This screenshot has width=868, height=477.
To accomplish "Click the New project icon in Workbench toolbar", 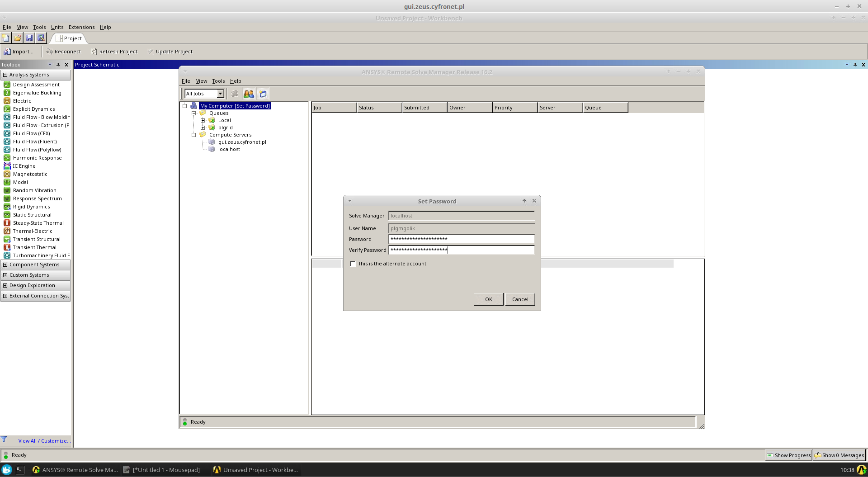I will [6, 38].
